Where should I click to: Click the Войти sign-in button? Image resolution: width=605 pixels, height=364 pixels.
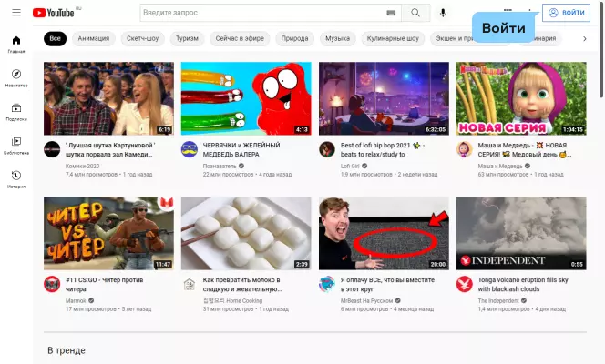pyautogui.click(x=566, y=13)
